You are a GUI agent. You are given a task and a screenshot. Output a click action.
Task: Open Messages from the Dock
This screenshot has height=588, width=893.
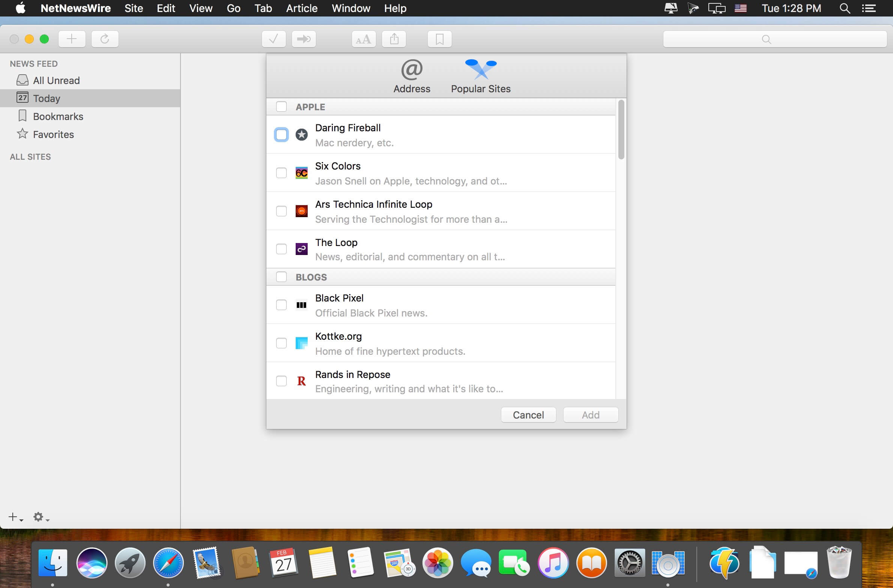[476, 562]
